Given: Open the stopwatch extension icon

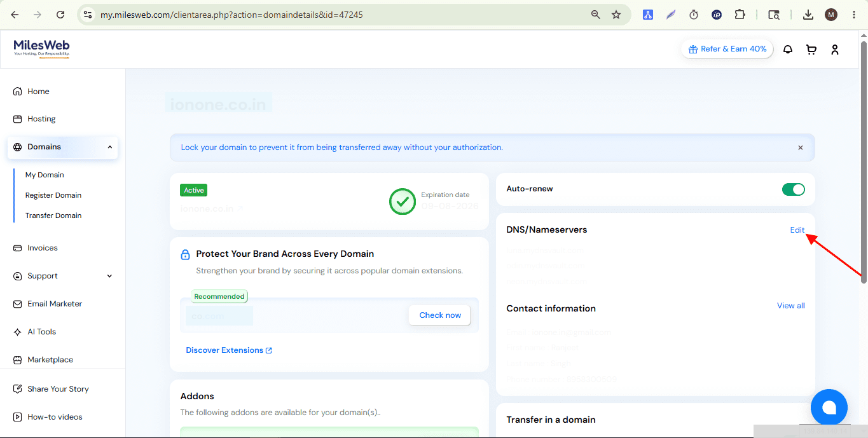Looking at the screenshot, I should coord(694,15).
